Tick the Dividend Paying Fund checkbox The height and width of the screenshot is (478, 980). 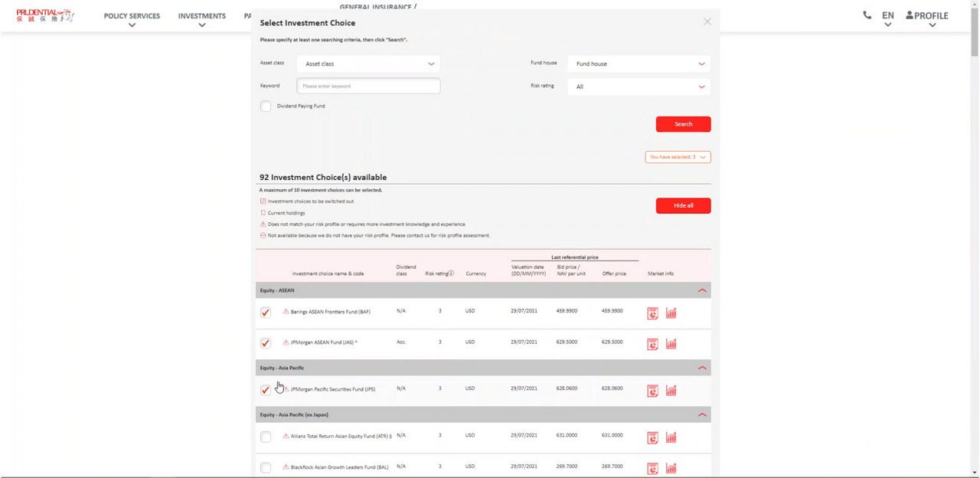click(266, 106)
